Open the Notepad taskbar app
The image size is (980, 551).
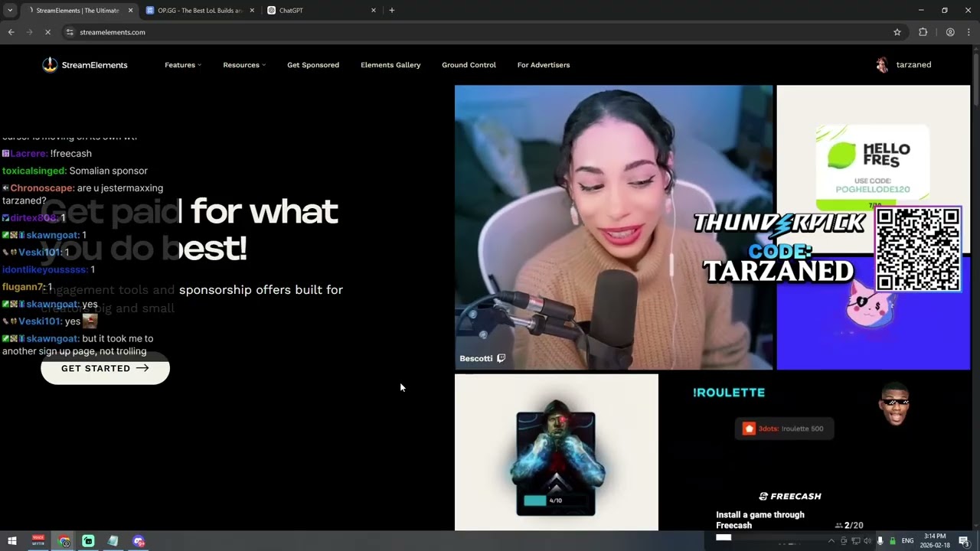(113, 541)
